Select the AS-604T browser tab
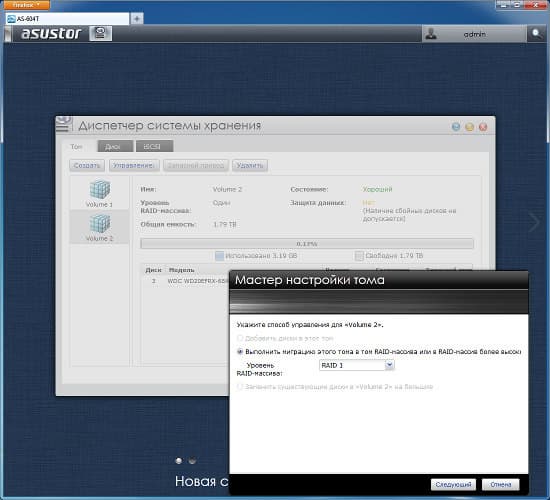 coord(67,19)
